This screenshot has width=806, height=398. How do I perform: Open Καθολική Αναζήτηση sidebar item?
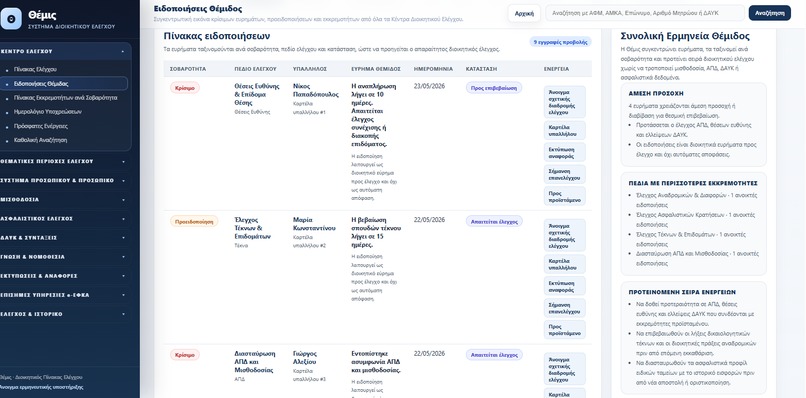pos(64,140)
